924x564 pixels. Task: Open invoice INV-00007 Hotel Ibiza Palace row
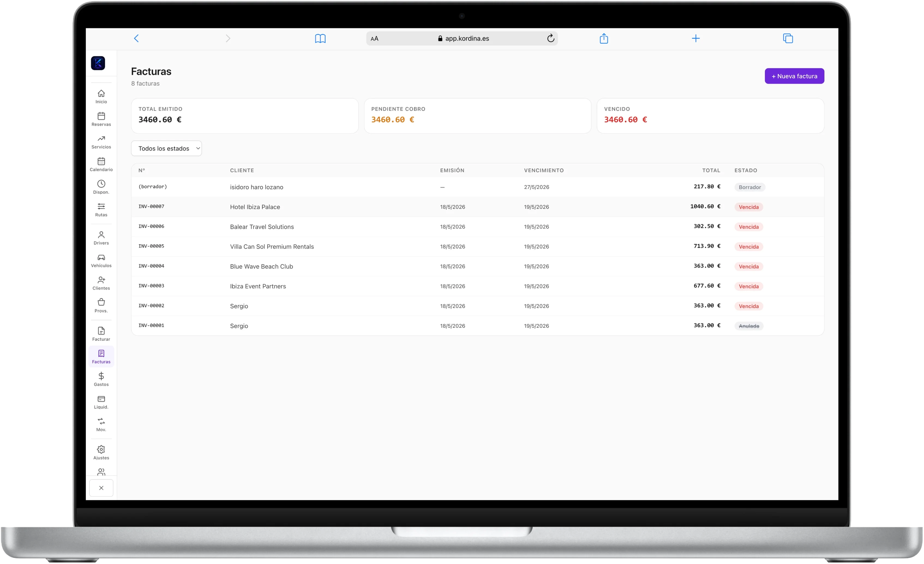pos(477,207)
